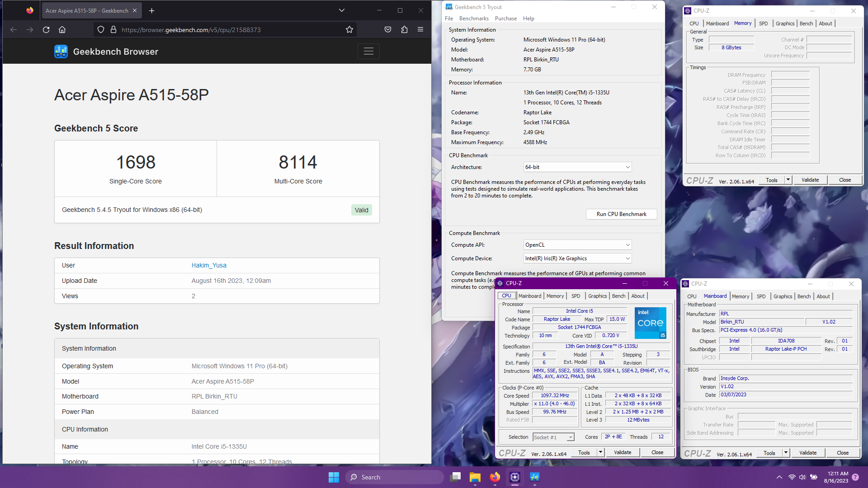Open Graphics tab in top CPU-Z window
The height and width of the screenshot is (488, 868).
coord(785,23)
